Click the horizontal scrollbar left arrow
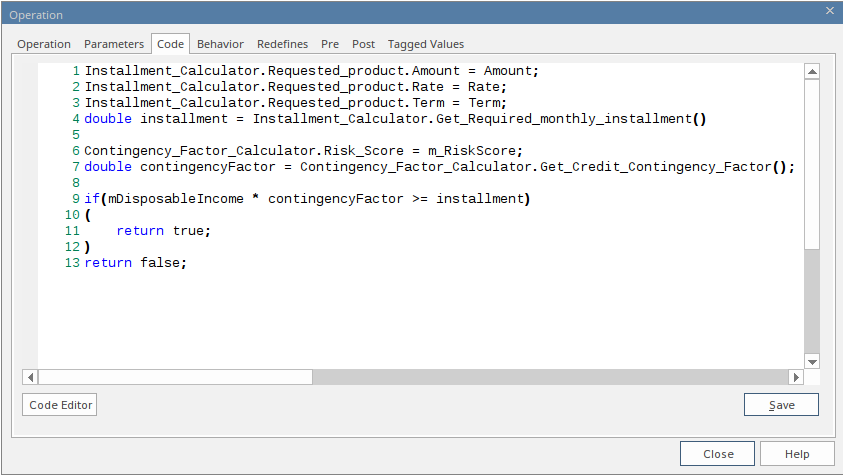 30,377
